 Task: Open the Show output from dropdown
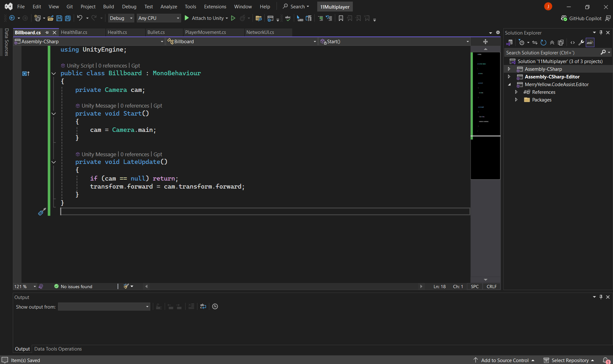point(104,307)
